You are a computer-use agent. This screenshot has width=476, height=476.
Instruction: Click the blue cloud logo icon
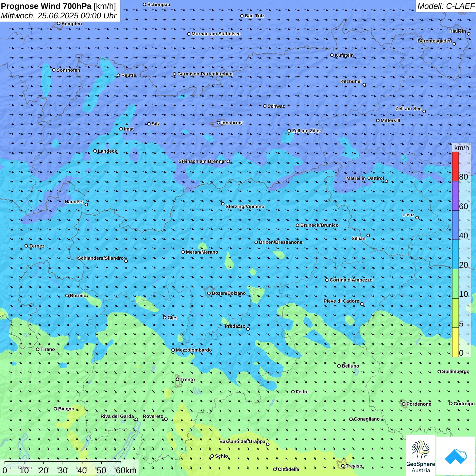pos(456,456)
